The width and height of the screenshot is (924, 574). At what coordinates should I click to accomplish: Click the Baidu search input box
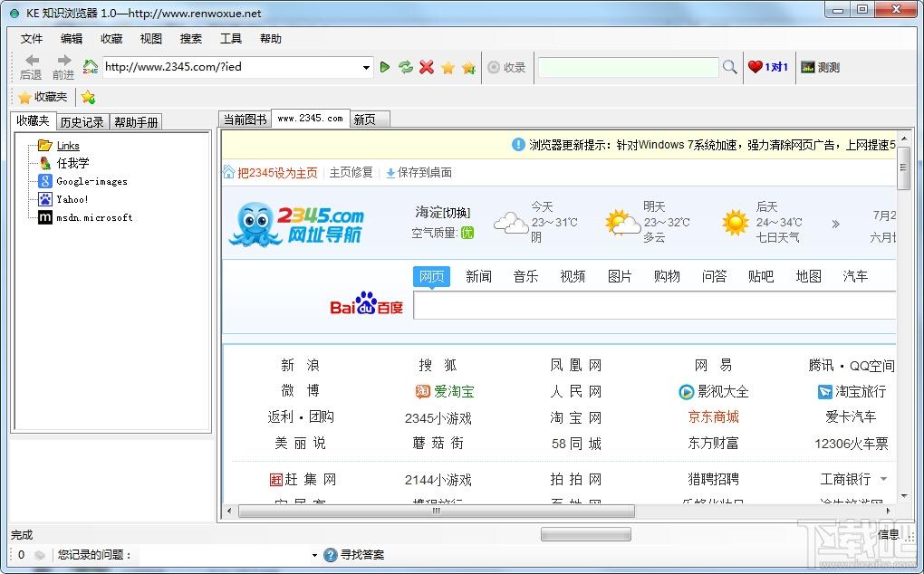click(655, 305)
